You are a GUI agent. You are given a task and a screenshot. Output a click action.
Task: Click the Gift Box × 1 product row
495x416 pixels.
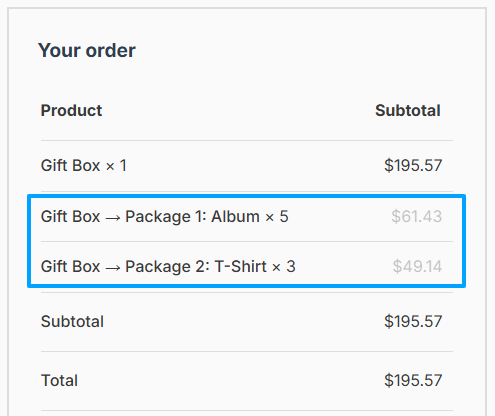(247, 166)
